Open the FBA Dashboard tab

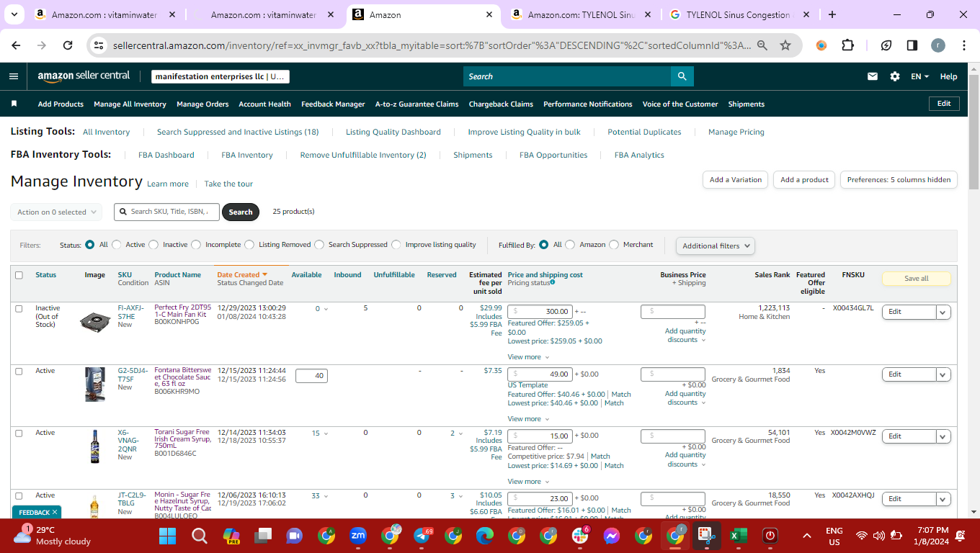pyautogui.click(x=166, y=155)
